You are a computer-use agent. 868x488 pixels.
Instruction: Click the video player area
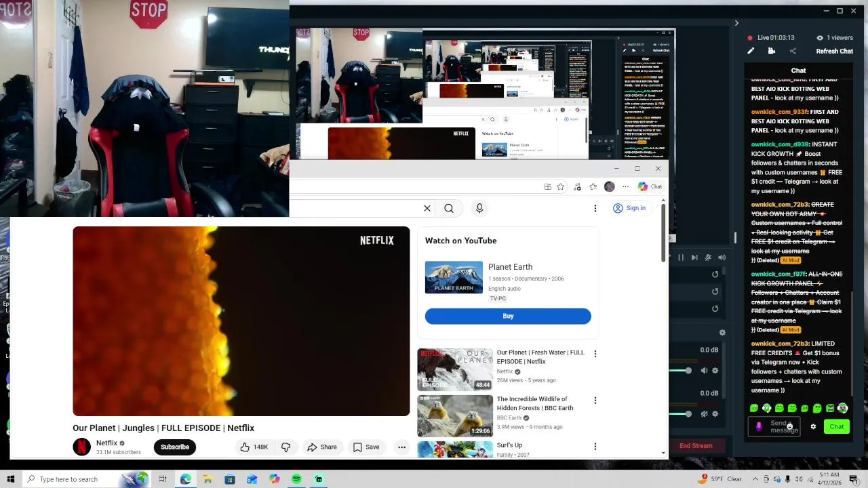(241, 321)
